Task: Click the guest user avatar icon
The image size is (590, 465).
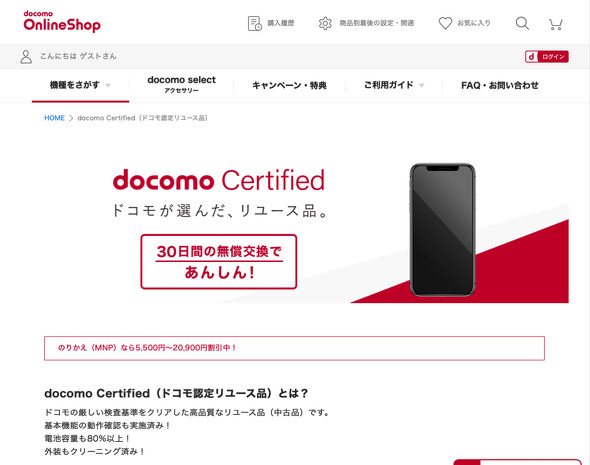Action: click(26, 57)
